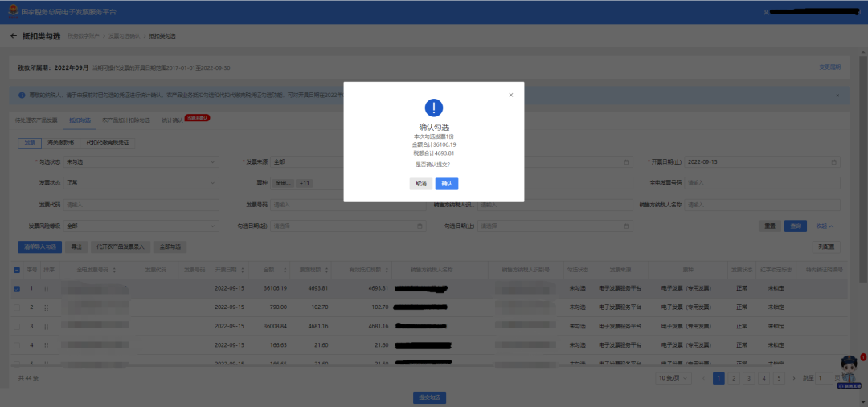Switch to the 农产品加计扣除勾选 tab
Screen dimensions: 868x407
point(126,120)
